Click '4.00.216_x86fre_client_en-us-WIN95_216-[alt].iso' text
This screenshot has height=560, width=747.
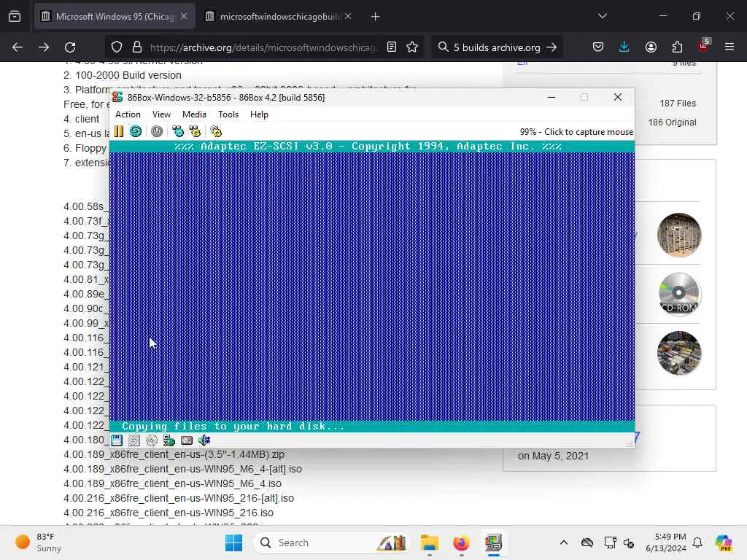[x=179, y=498]
